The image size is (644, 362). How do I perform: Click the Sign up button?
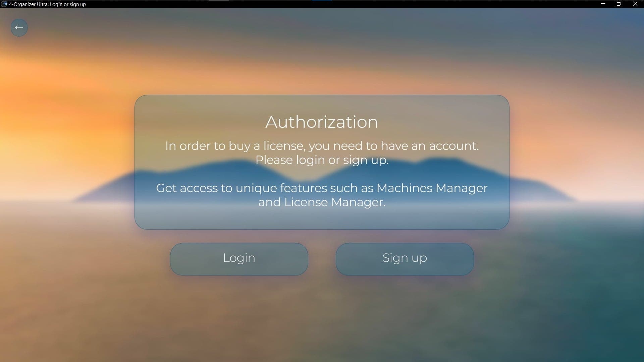[x=404, y=258]
